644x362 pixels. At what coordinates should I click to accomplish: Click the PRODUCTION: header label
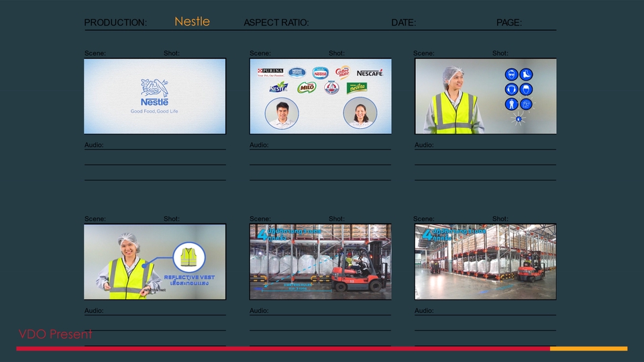click(115, 23)
